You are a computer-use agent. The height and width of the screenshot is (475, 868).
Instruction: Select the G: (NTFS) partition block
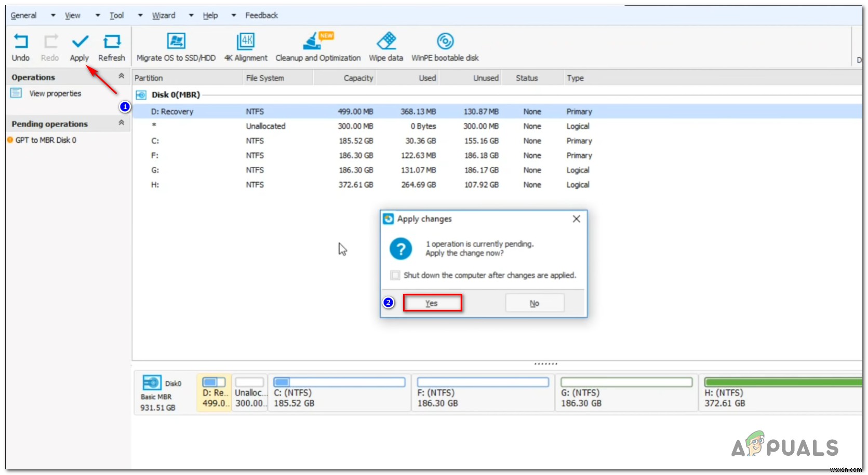[625, 393]
